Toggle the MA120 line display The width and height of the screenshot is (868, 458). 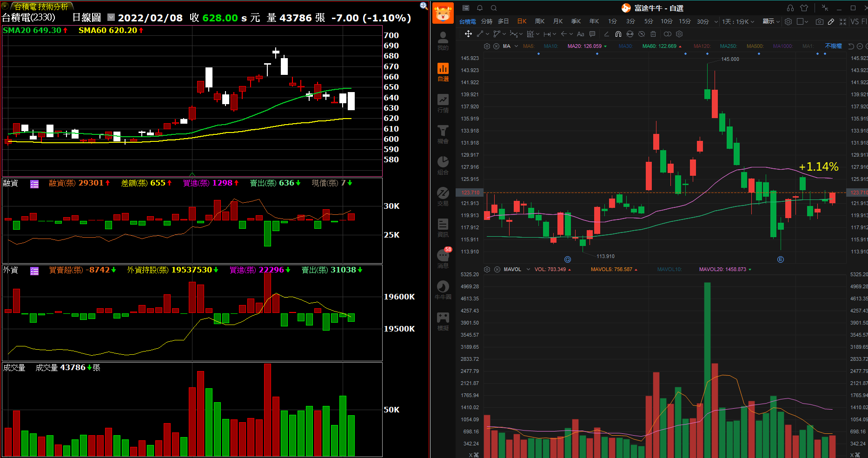click(702, 46)
